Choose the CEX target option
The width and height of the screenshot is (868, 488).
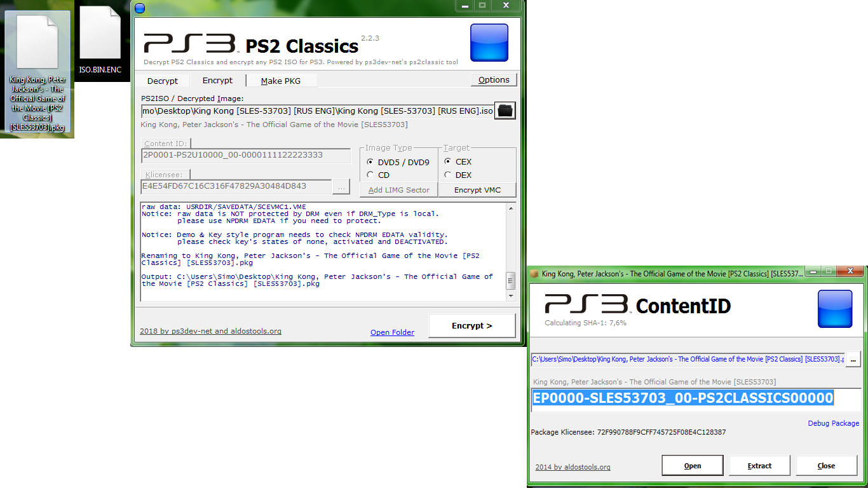(x=448, y=162)
